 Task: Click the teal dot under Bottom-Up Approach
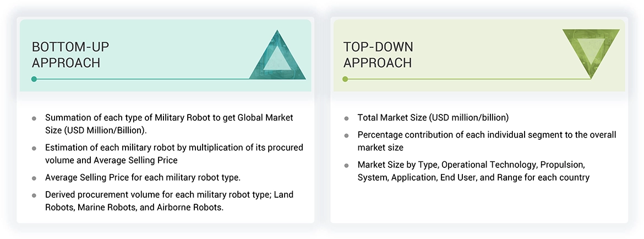point(34,79)
